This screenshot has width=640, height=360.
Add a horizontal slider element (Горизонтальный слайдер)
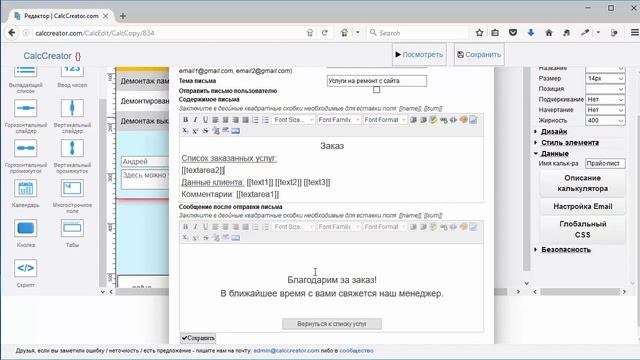pos(26,108)
